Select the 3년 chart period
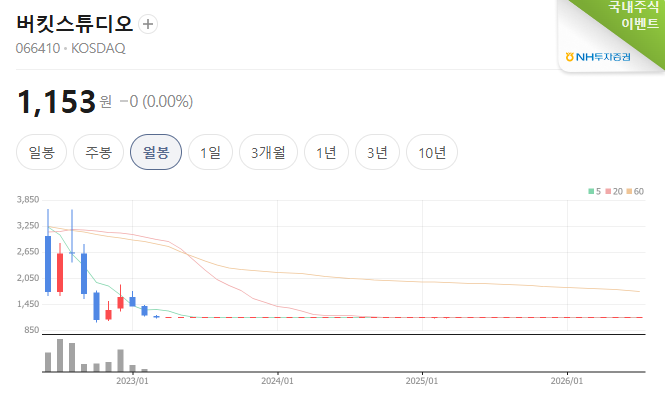665x398 pixels. tap(377, 152)
